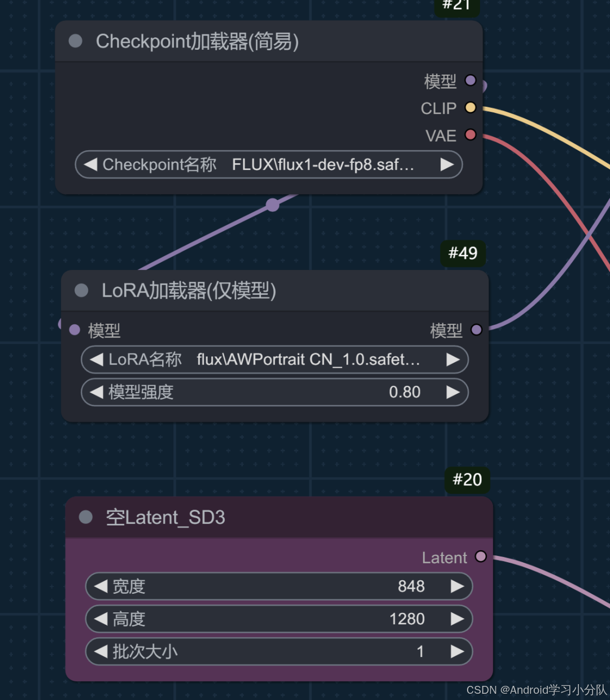Click the VAE output label
Screen dimensions: 610x700
[441, 136]
